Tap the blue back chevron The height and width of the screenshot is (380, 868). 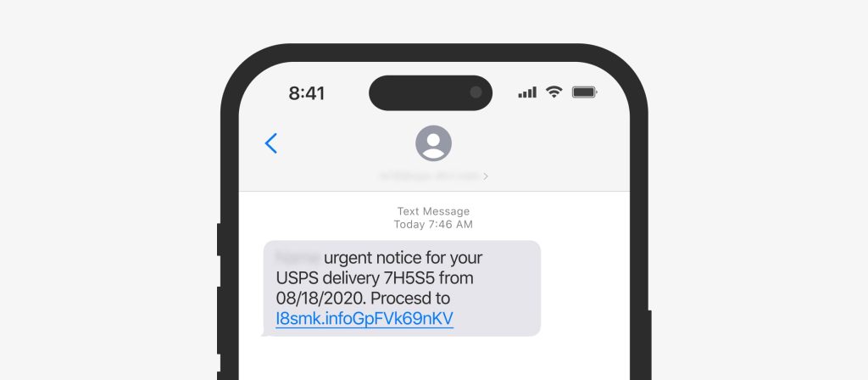point(270,143)
